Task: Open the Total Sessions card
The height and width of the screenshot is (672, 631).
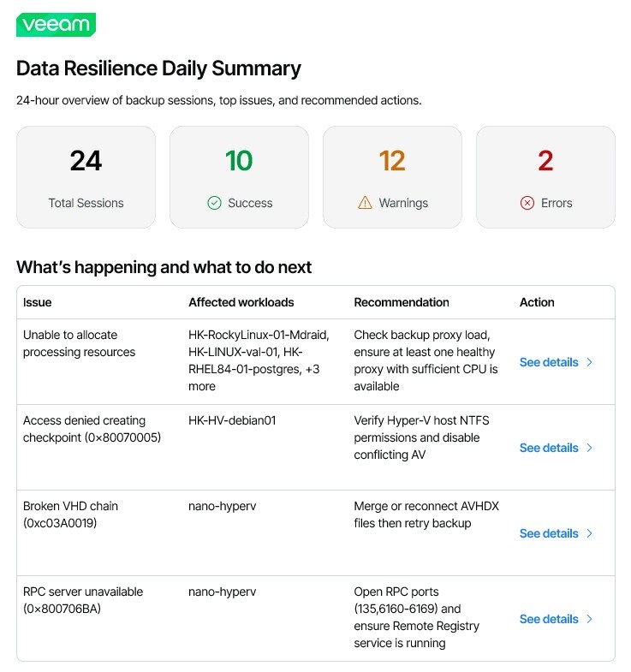Action: [86, 177]
